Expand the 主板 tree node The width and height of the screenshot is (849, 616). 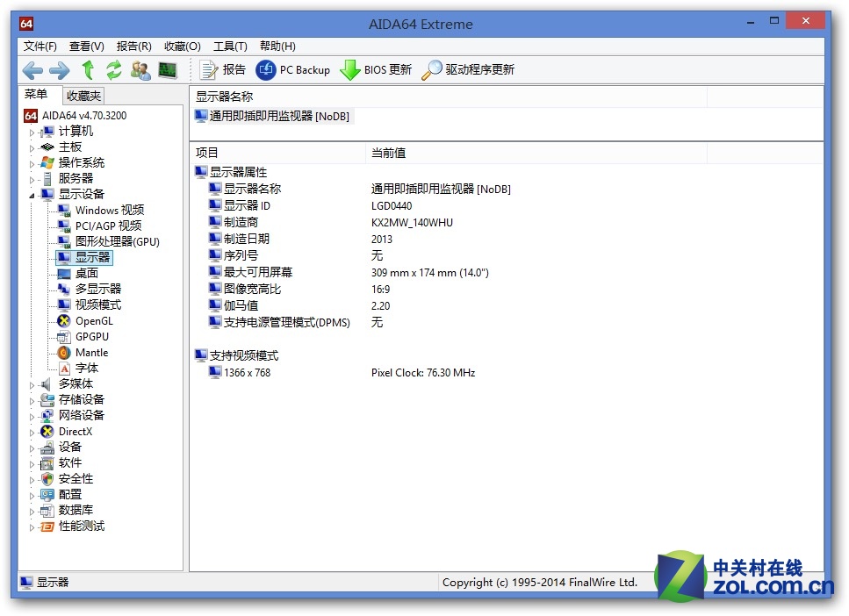tap(32, 147)
